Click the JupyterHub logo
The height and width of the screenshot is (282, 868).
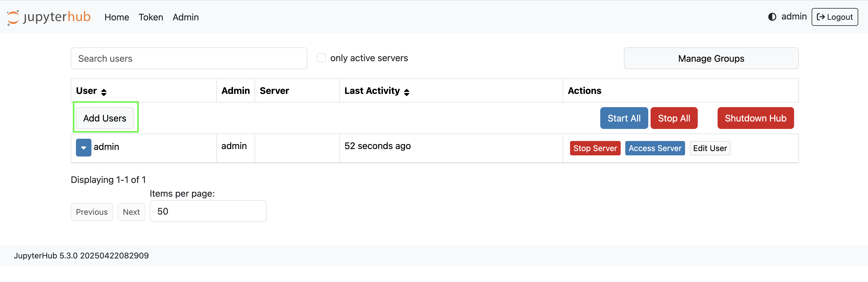(x=49, y=17)
